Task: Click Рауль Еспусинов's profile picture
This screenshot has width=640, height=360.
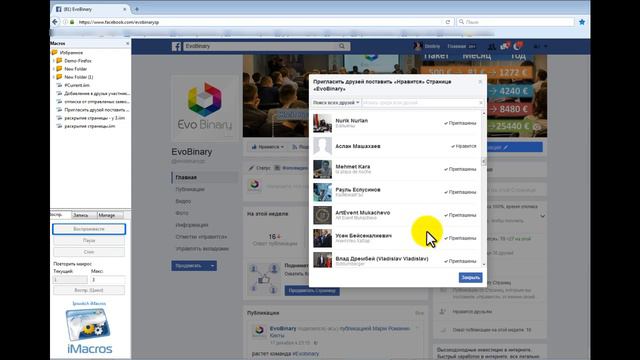Action: click(x=322, y=192)
